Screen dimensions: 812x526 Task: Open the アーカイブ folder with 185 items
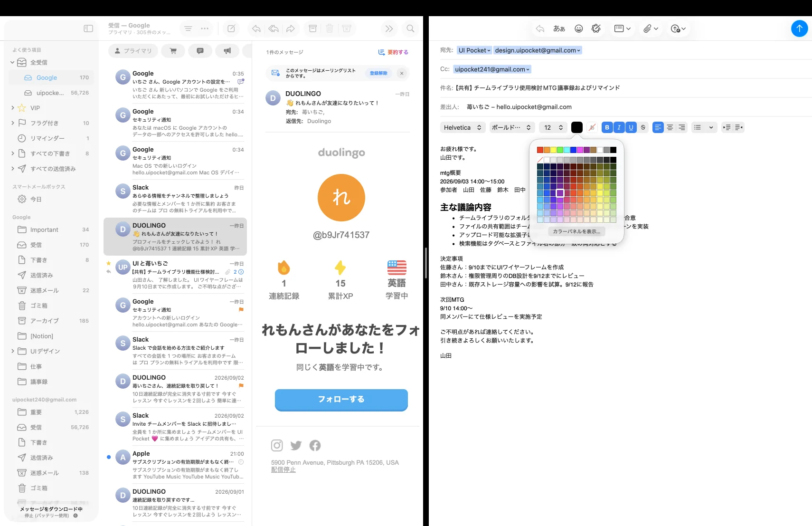tap(51, 321)
